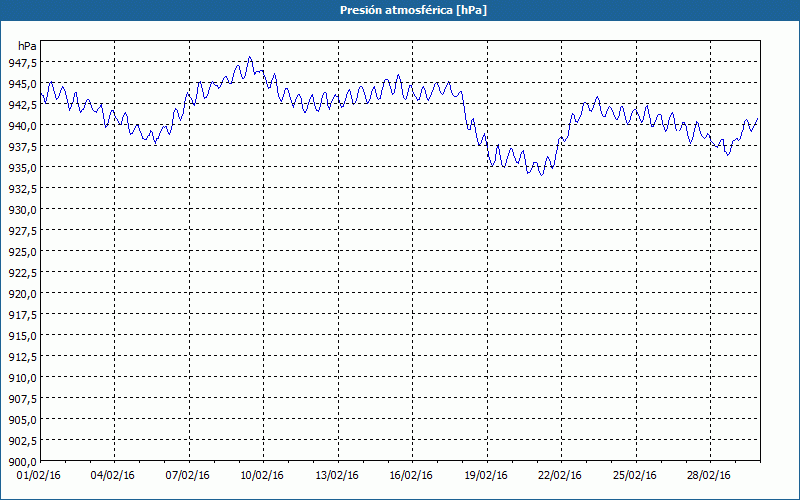Select the 935,0 y-axis label

[22, 168]
